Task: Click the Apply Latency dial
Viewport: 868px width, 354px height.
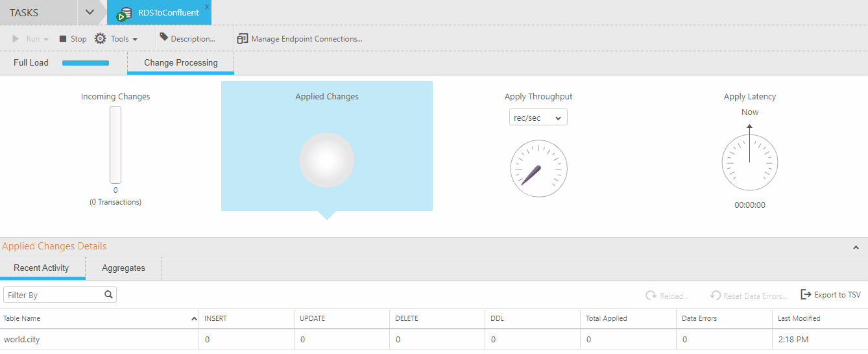Action: coord(750,163)
